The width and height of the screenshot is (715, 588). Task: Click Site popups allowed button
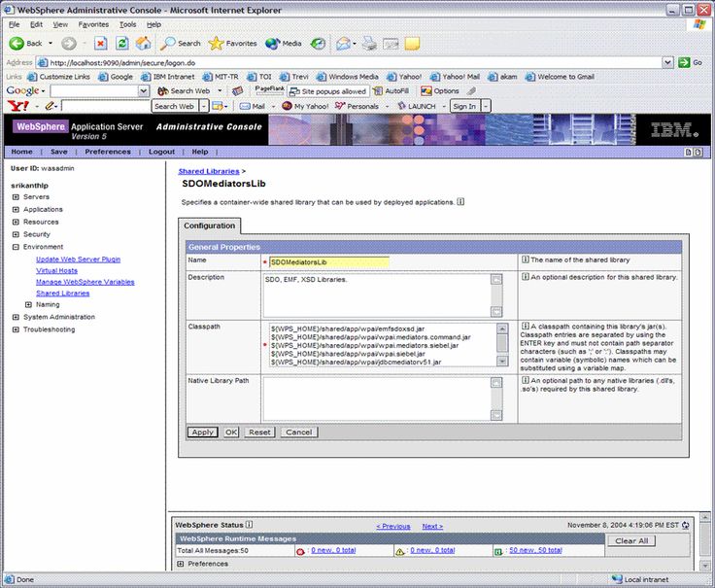click(328, 91)
